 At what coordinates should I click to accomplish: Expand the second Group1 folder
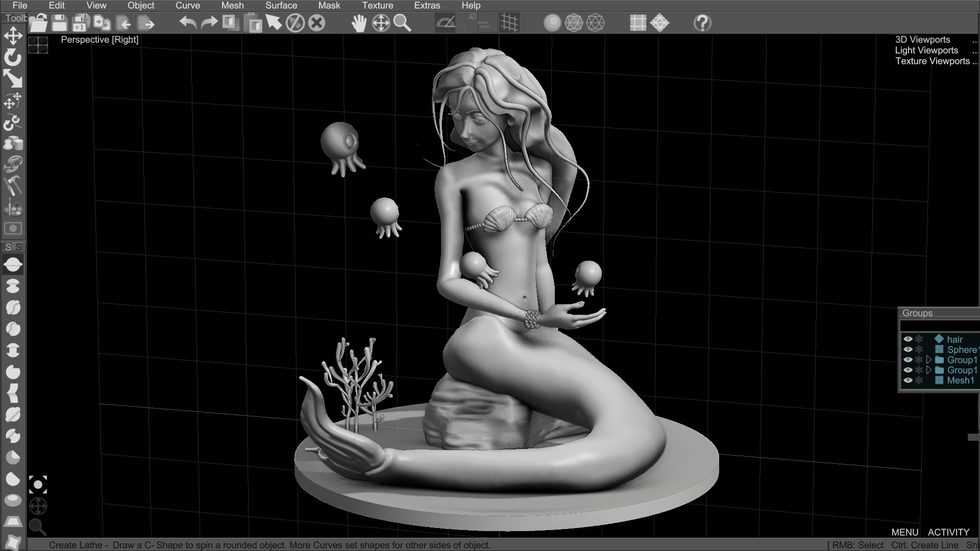click(x=929, y=370)
